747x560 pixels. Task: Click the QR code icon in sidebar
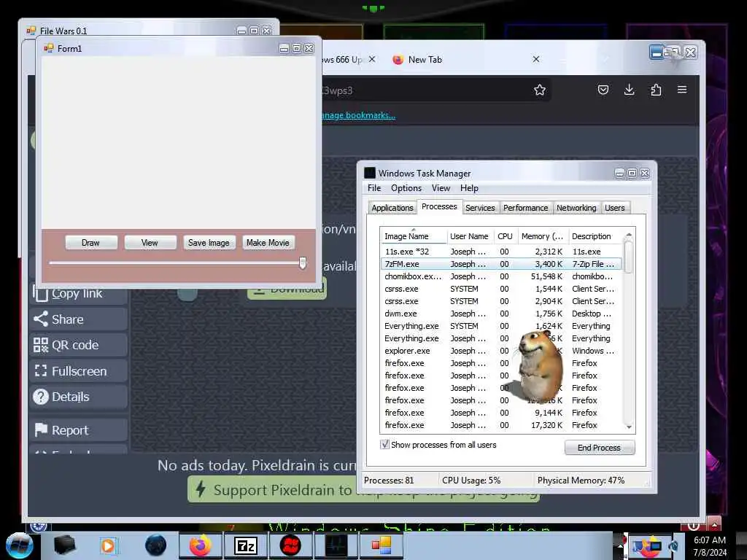point(41,345)
